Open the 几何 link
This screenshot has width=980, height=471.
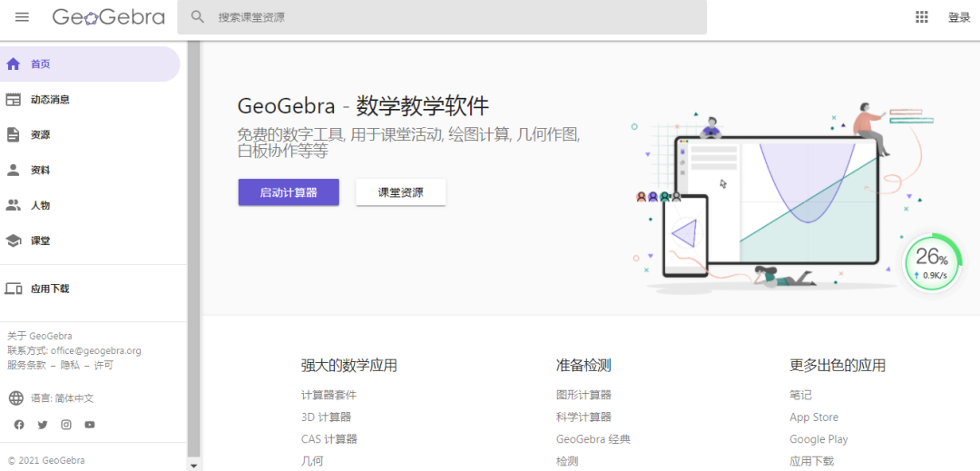312,462
